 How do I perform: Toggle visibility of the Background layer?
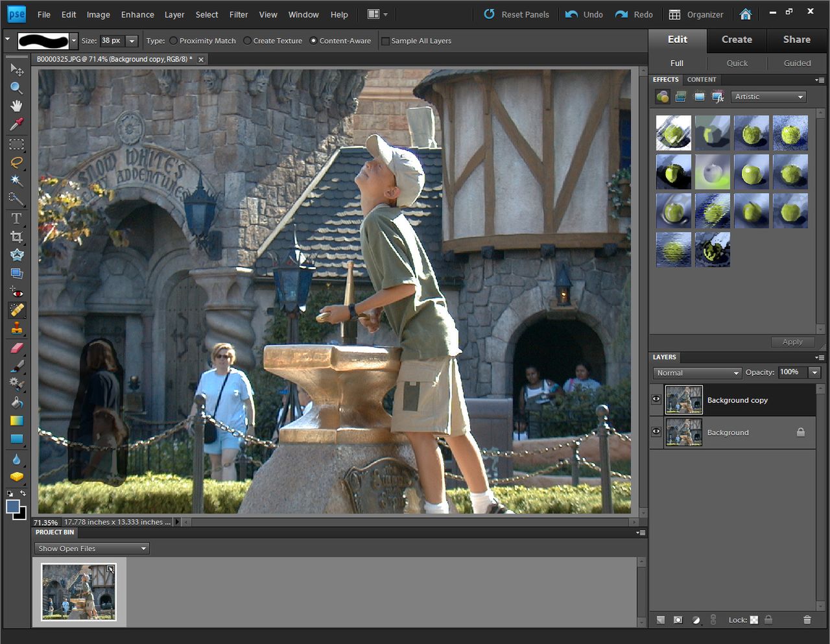pos(656,432)
